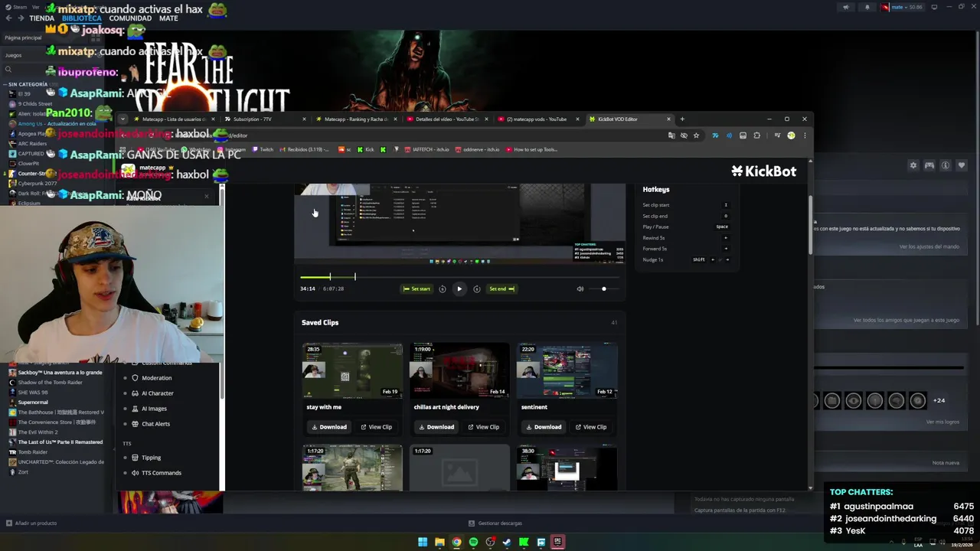Image resolution: width=980 pixels, height=551 pixels.
Task: Select 'Zort' in Steam library list
Action: pos(23,472)
